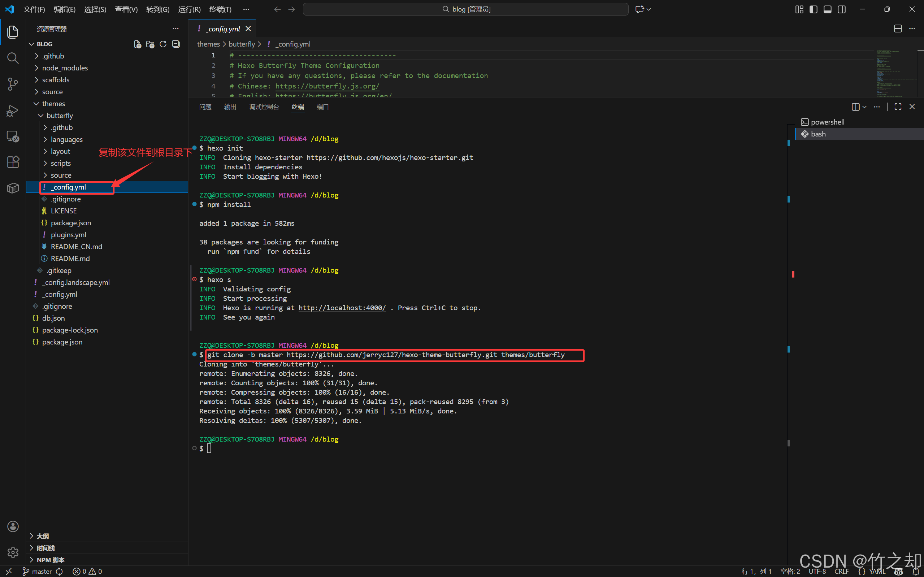This screenshot has width=924, height=577.
Task: Toggle bottom panel visibility
Action: click(x=828, y=9)
